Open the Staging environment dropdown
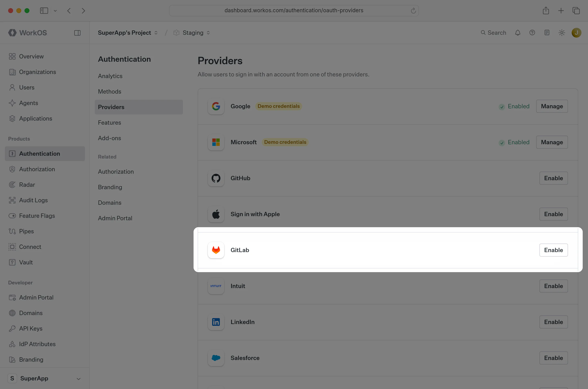Screen dimensions: 588x389 pos(192,33)
